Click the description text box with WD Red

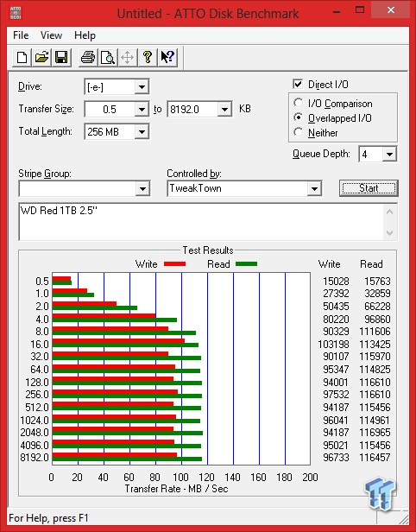[x=201, y=222]
